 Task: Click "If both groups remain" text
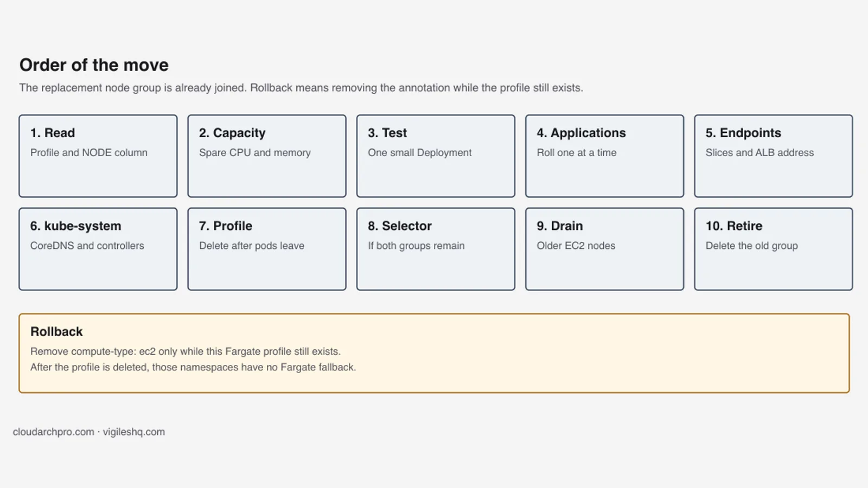[x=416, y=246]
